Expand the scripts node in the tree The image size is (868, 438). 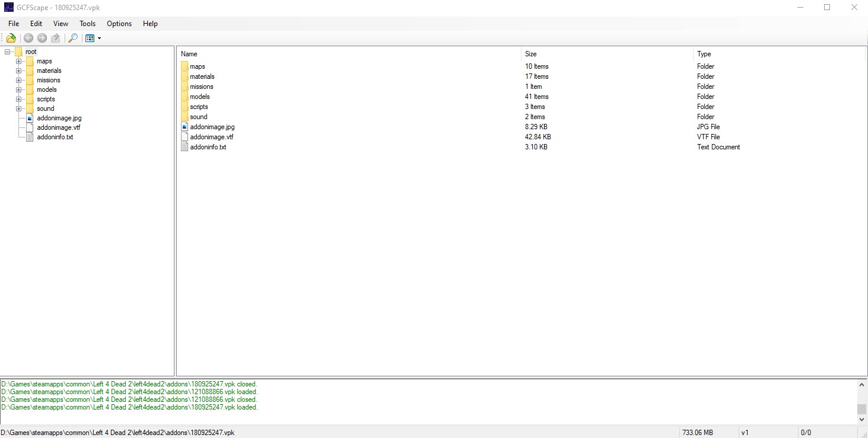[x=18, y=99]
